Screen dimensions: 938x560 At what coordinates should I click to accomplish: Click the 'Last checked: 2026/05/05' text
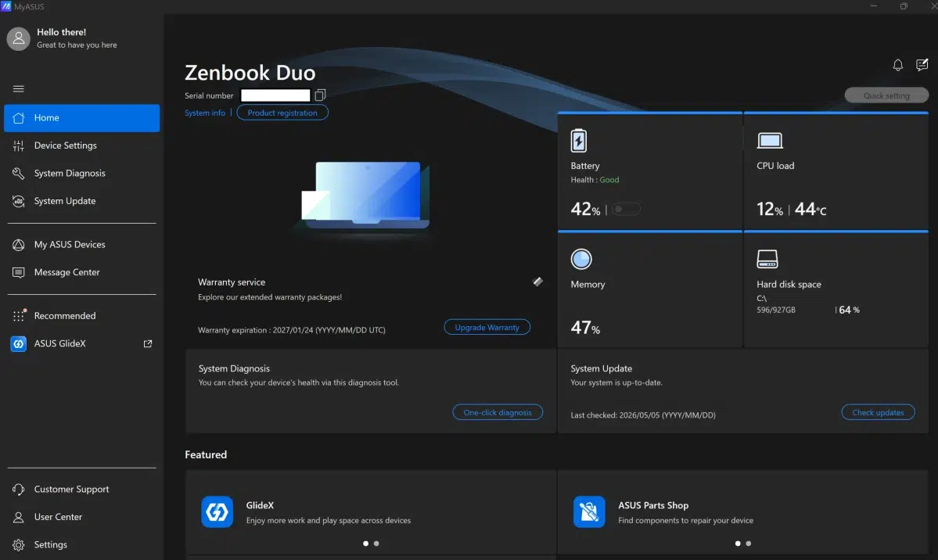(643, 415)
